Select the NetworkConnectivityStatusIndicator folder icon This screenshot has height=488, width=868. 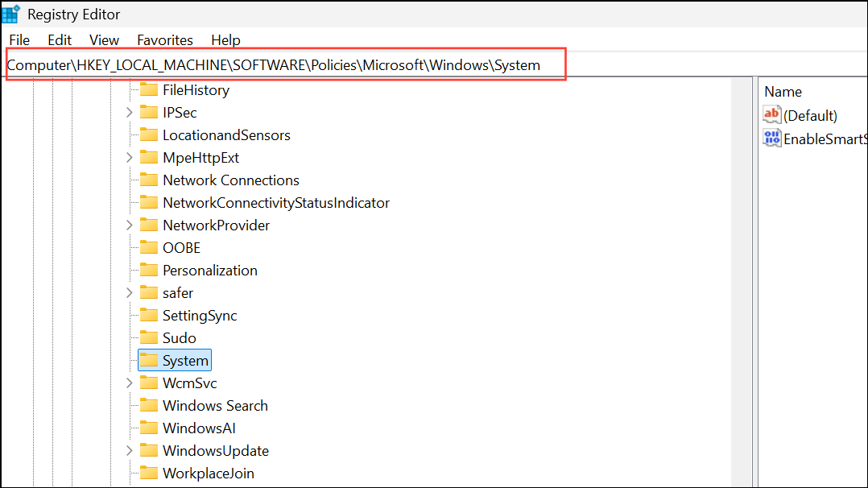coord(149,202)
